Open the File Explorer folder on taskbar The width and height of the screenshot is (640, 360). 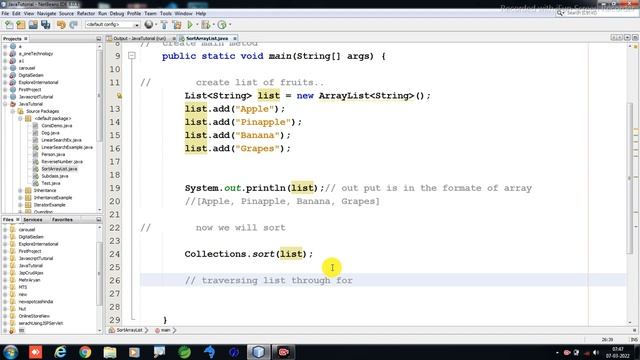click(110, 352)
